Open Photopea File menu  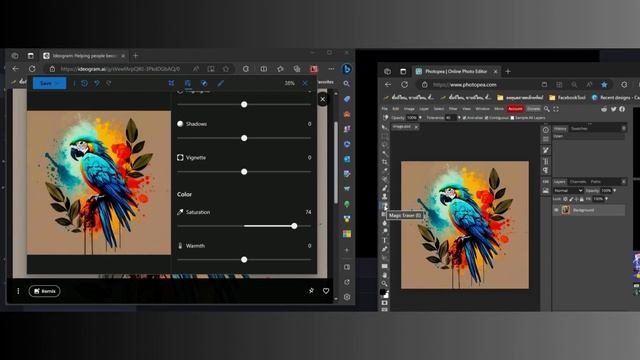point(384,109)
